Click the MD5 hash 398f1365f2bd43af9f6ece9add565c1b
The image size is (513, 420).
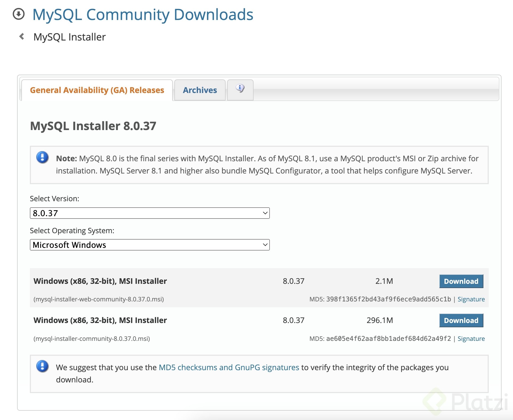388,299
